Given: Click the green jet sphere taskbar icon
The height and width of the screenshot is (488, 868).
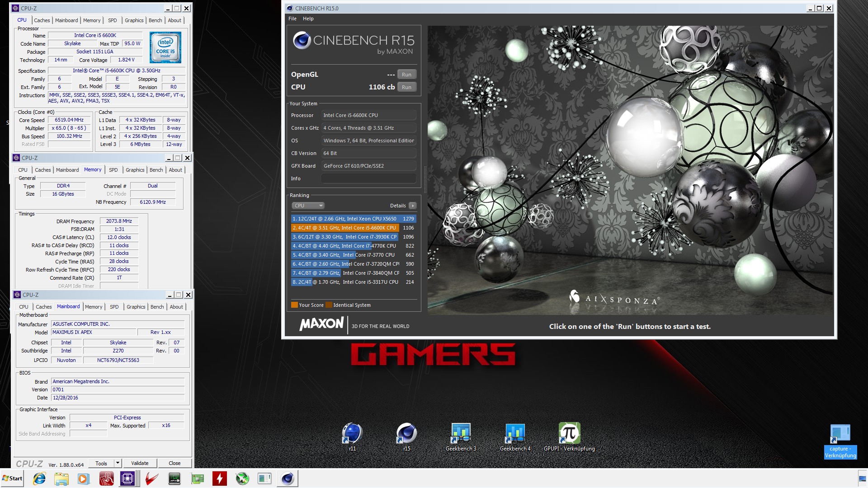Looking at the screenshot, I should coord(242,479).
